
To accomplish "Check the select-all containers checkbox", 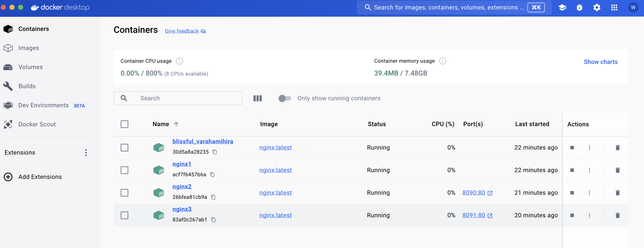I will (124, 124).
